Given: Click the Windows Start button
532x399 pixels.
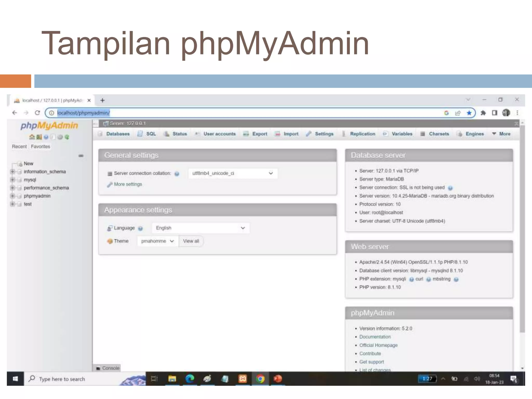Looking at the screenshot, I should (x=15, y=379).
